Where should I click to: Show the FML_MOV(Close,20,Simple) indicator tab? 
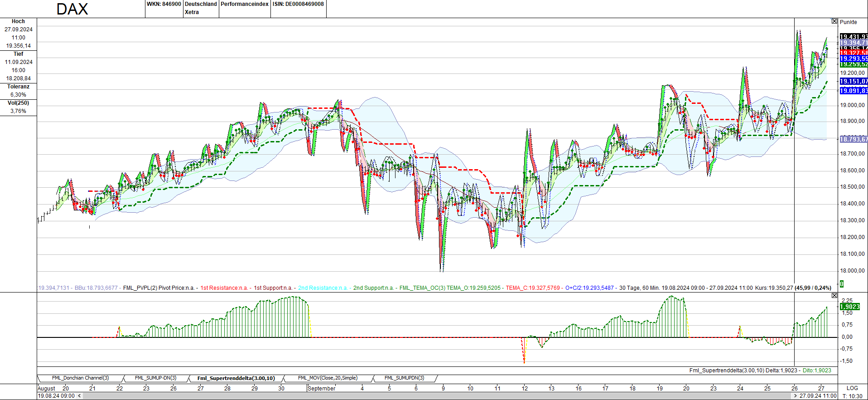pos(328,378)
